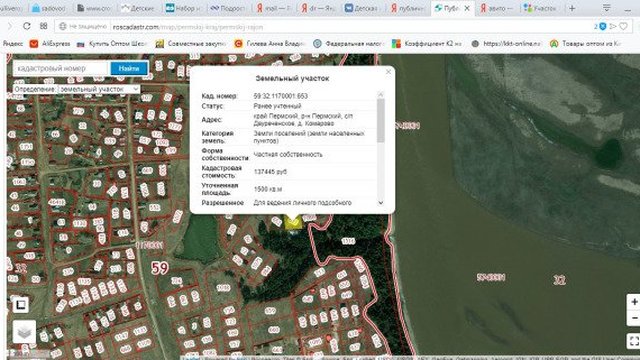Screen dimensions: 640x360
Task: Click cadastral number 59:32:1170001:653 value
Action: coord(280,96)
